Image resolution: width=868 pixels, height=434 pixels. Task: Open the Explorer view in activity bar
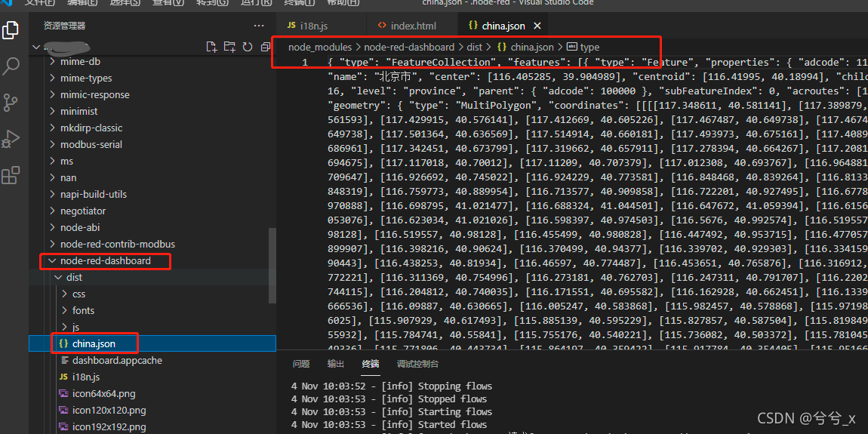coord(11,30)
